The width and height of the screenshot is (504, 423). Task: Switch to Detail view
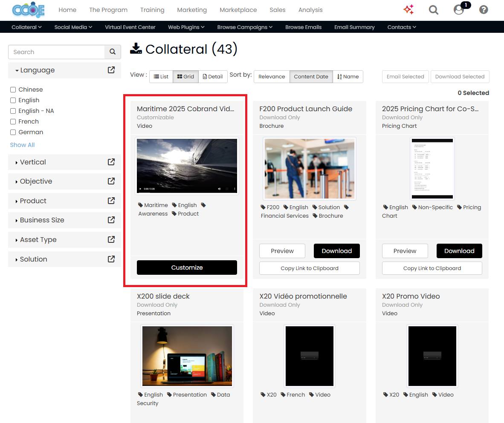pos(213,76)
